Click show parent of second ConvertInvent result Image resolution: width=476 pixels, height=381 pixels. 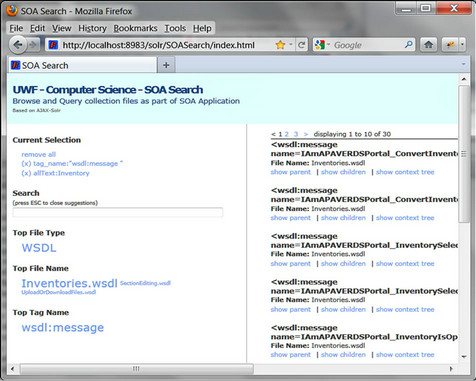tap(291, 218)
